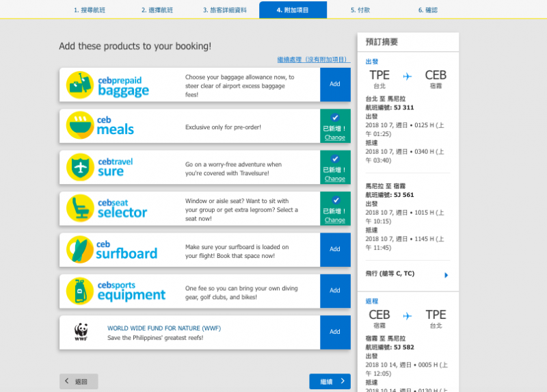Click the checkmark on the ceb meals row
The height and width of the screenshot is (392, 547).
click(335, 118)
